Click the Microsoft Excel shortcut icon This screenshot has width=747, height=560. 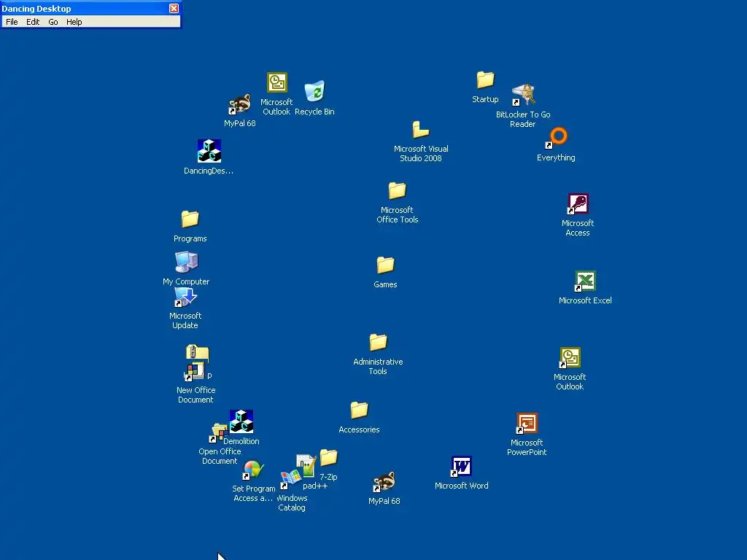point(585,281)
